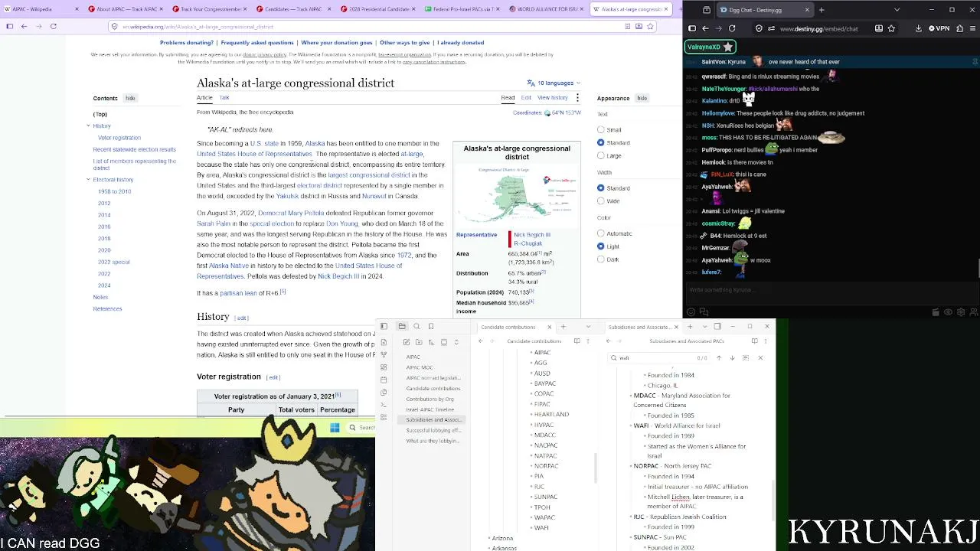Image resolution: width=980 pixels, height=551 pixels.
Task: Click the Obsidian sidebar toggle icon
Action: pyautogui.click(x=384, y=327)
